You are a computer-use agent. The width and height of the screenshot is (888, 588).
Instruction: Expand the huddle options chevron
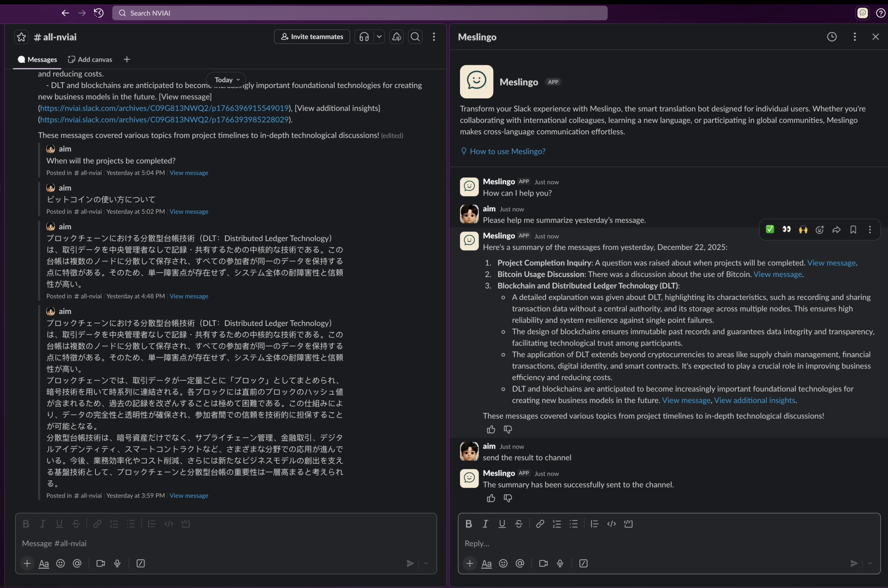pos(380,37)
